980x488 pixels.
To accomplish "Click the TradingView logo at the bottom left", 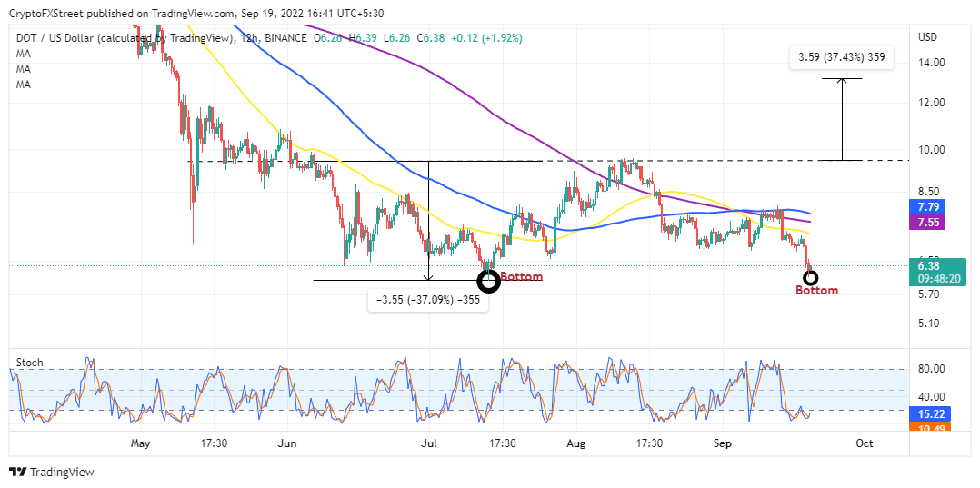I will [51, 472].
